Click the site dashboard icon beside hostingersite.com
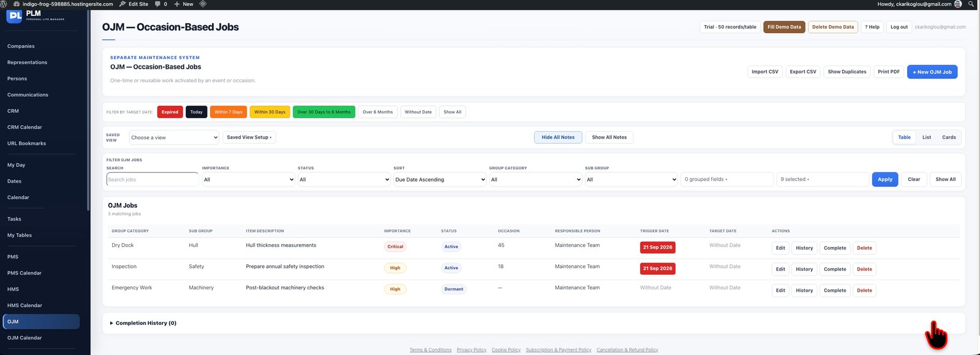This screenshot has height=355, width=980. (x=17, y=4)
